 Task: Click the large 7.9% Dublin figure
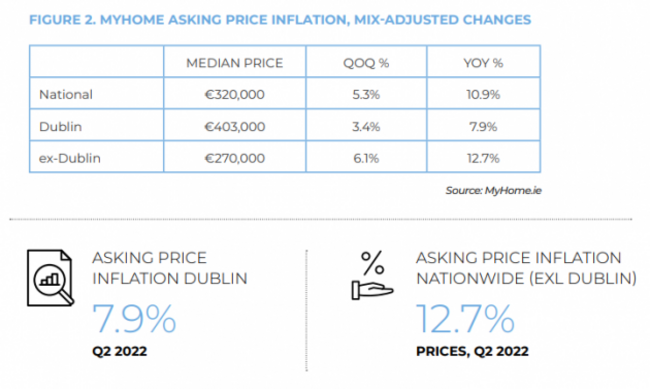coord(134,318)
